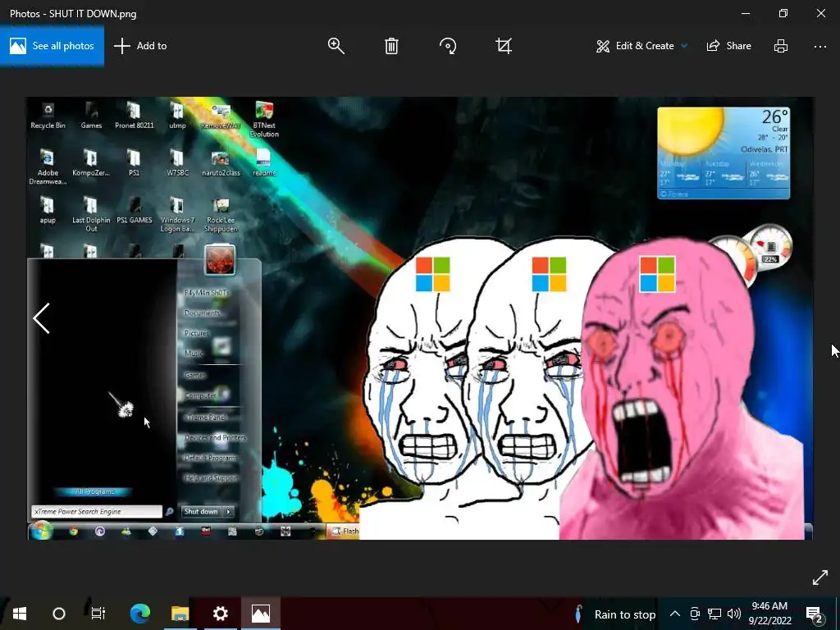Image resolution: width=840 pixels, height=630 pixels.
Task: Open the Windows Start menu
Action: [x=20, y=614]
